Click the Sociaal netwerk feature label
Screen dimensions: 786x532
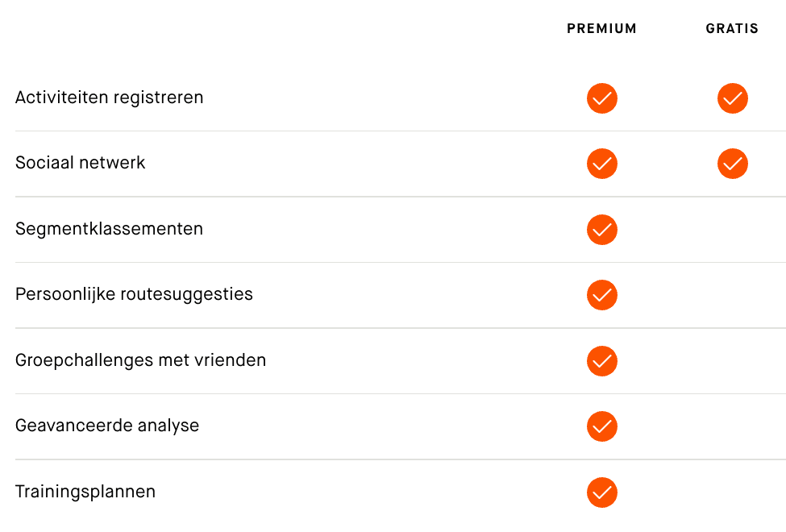(x=81, y=163)
